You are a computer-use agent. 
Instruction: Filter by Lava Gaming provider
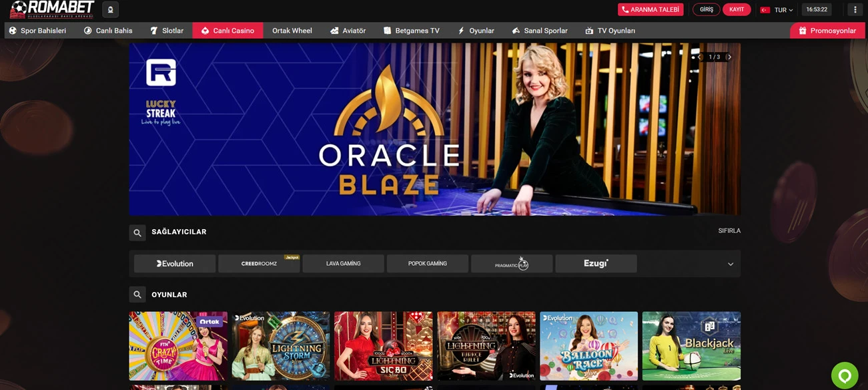pyautogui.click(x=343, y=264)
